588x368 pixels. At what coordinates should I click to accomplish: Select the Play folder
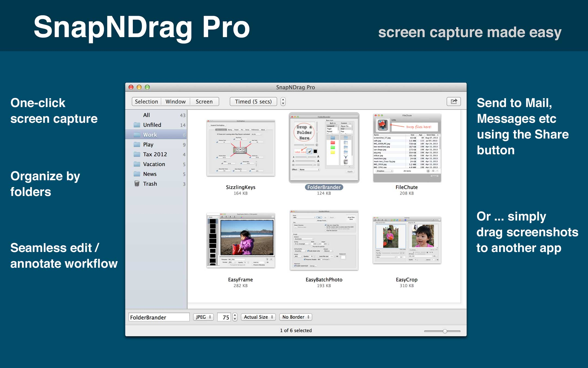148,144
